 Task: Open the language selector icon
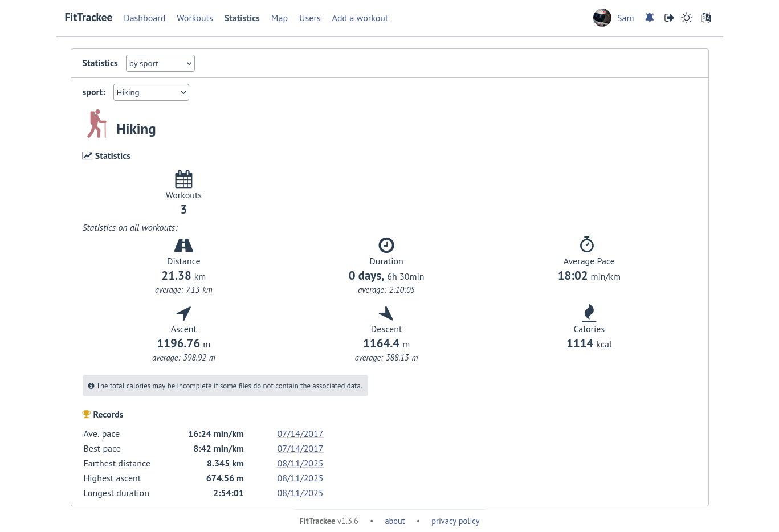[x=706, y=18]
